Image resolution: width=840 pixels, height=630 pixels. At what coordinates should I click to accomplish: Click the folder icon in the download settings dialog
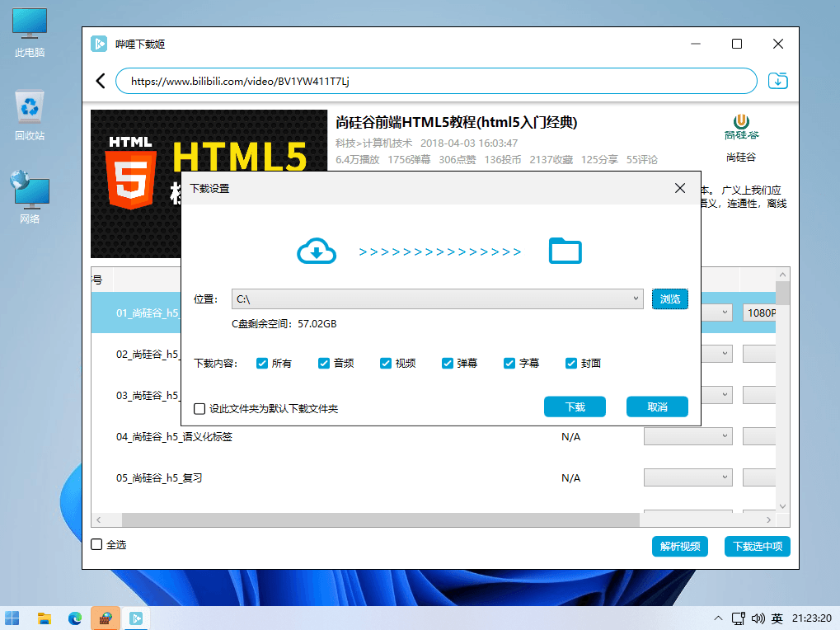pos(565,251)
